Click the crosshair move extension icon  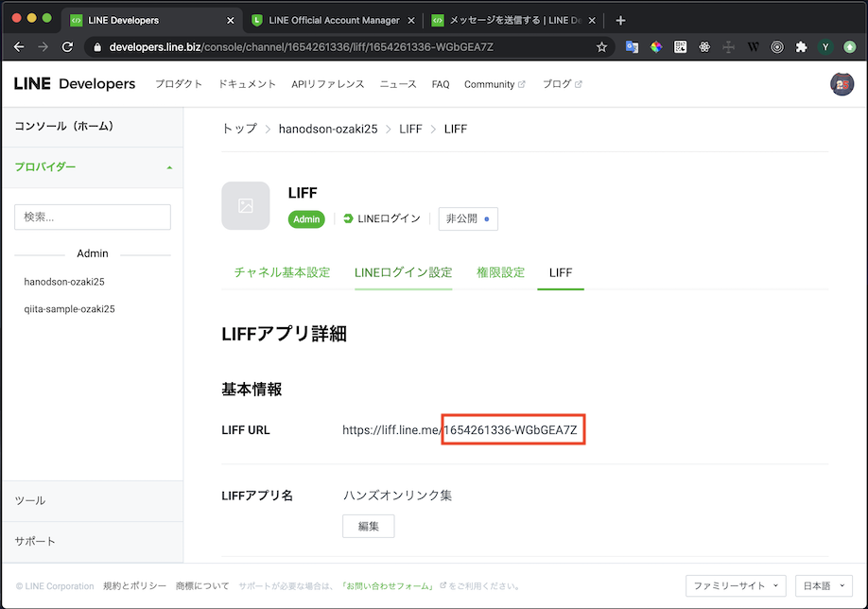(728, 47)
